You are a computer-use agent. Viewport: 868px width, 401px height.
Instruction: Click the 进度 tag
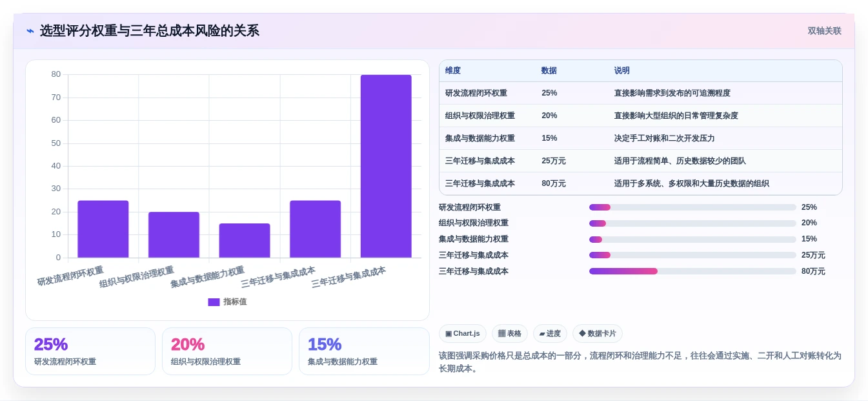[x=550, y=334]
